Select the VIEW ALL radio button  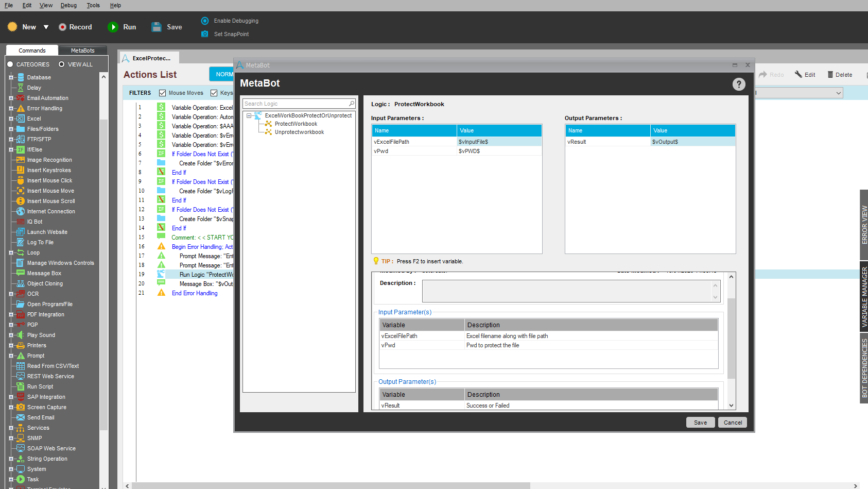[62, 64]
